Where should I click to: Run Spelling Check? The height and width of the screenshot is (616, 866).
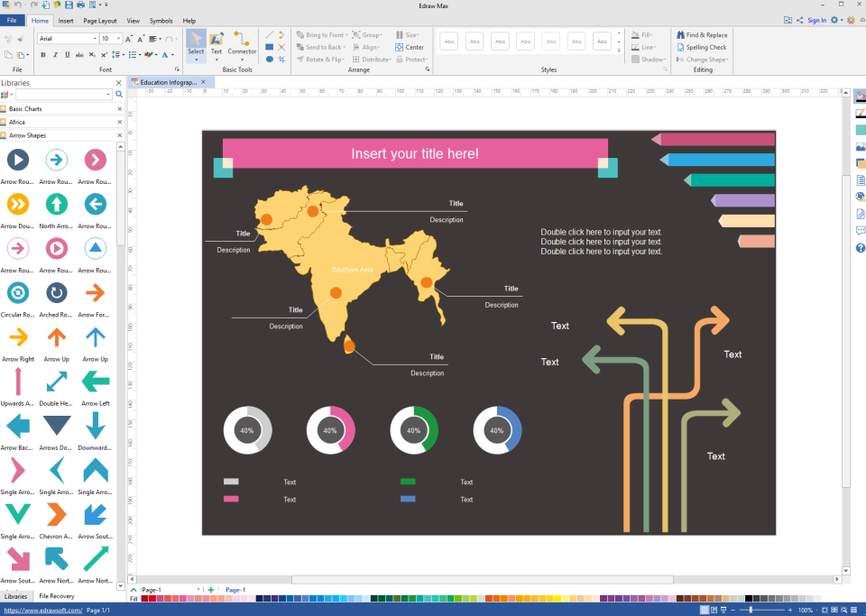(702, 48)
